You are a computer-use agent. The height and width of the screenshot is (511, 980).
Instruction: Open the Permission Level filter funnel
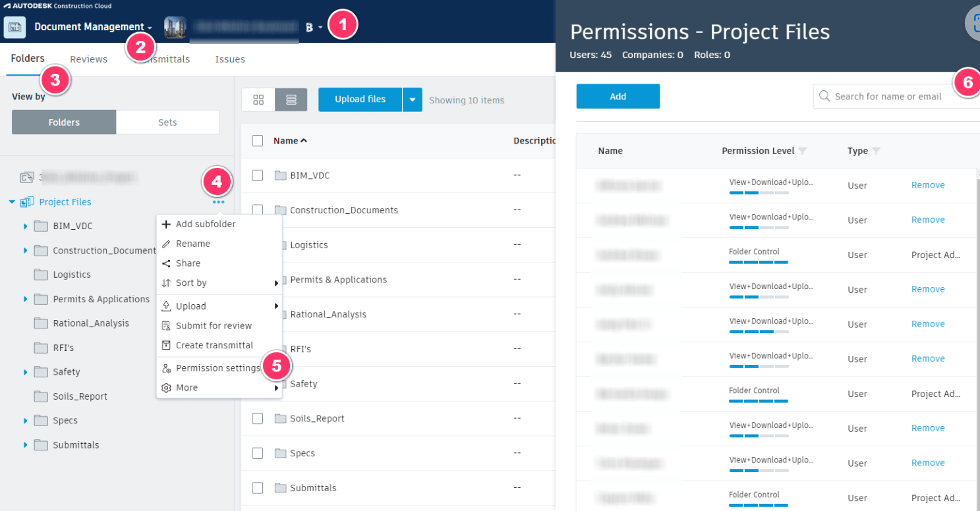coord(802,151)
